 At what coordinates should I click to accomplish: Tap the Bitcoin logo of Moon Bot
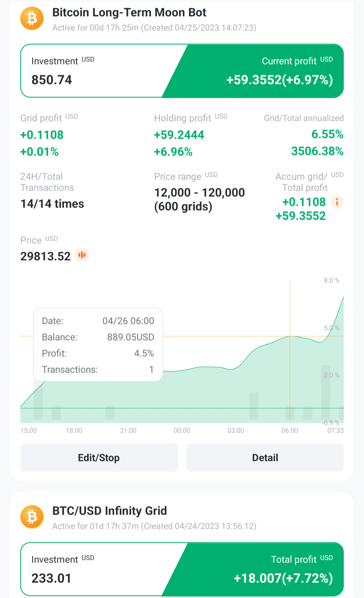(32, 19)
